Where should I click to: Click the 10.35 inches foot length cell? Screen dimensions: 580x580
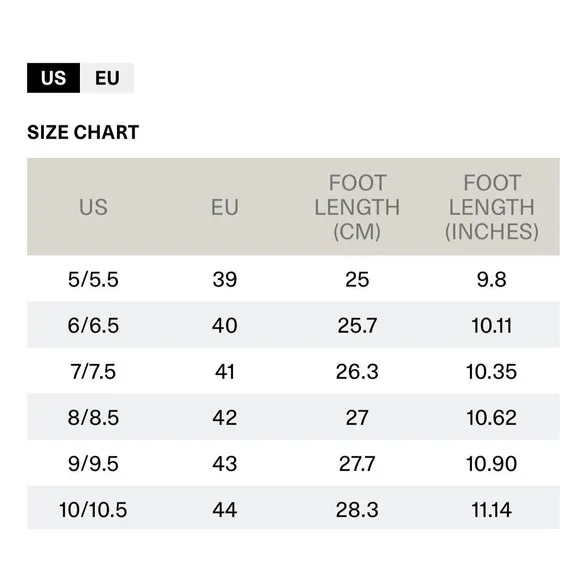[491, 371]
